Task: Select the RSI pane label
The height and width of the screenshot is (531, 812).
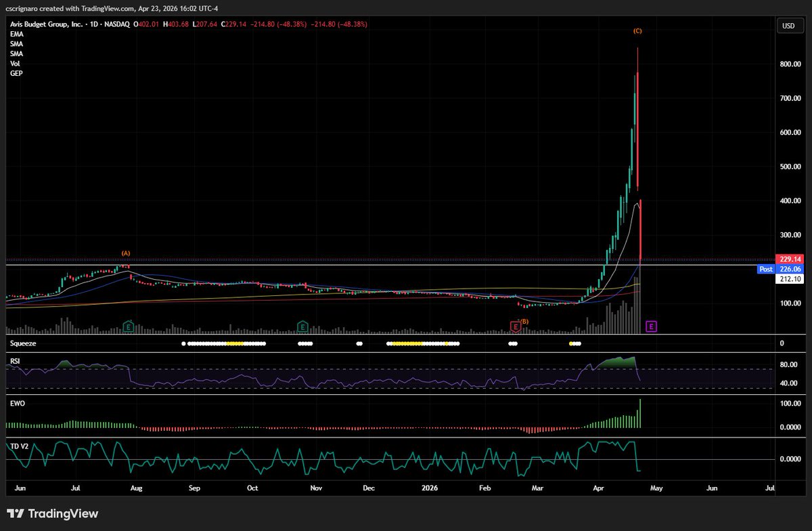Action: [x=14, y=362]
